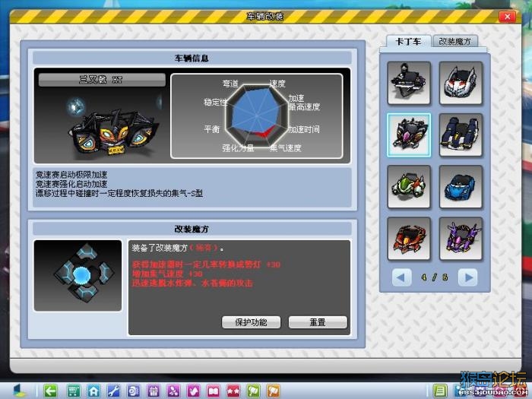
Task: Select the green kart thumbnail
Action: pyautogui.click(x=409, y=187)
